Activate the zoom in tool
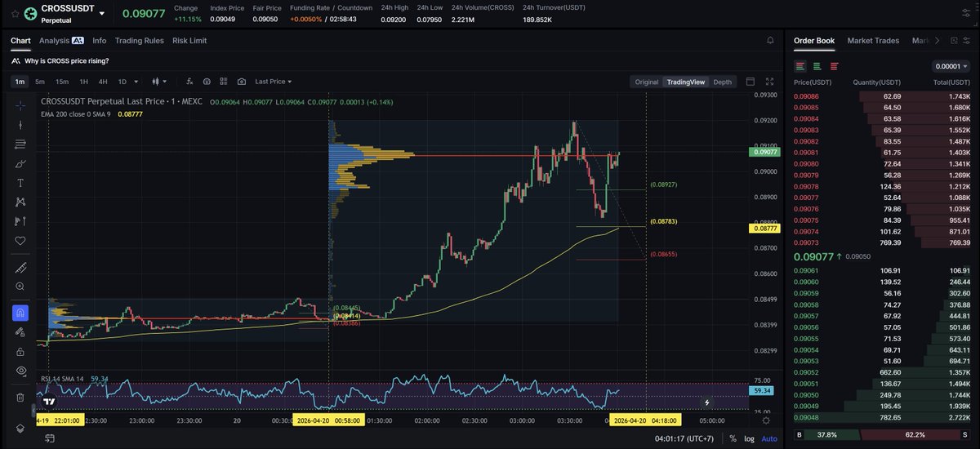Viewport: 980px width, 449px height. (20, 287)
